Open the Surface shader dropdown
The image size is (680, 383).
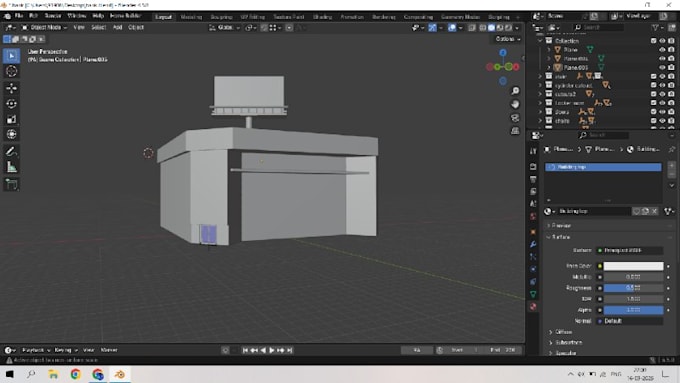point(630,250)
